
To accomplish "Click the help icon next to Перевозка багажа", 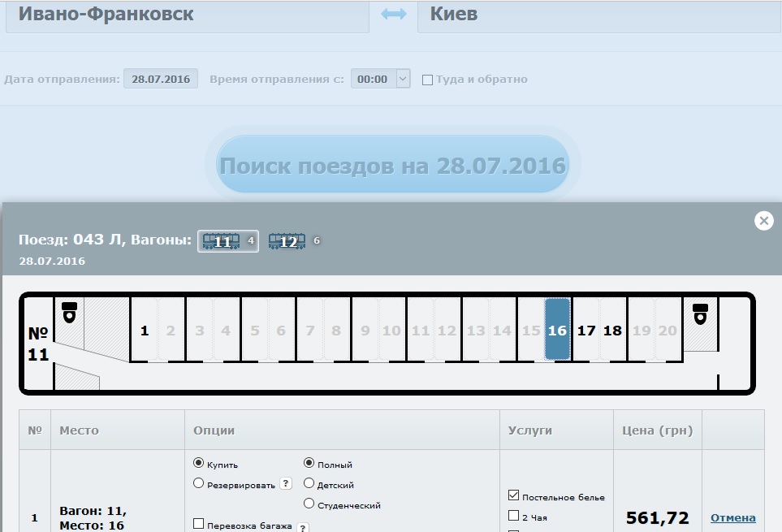I will tap(303, 527).
